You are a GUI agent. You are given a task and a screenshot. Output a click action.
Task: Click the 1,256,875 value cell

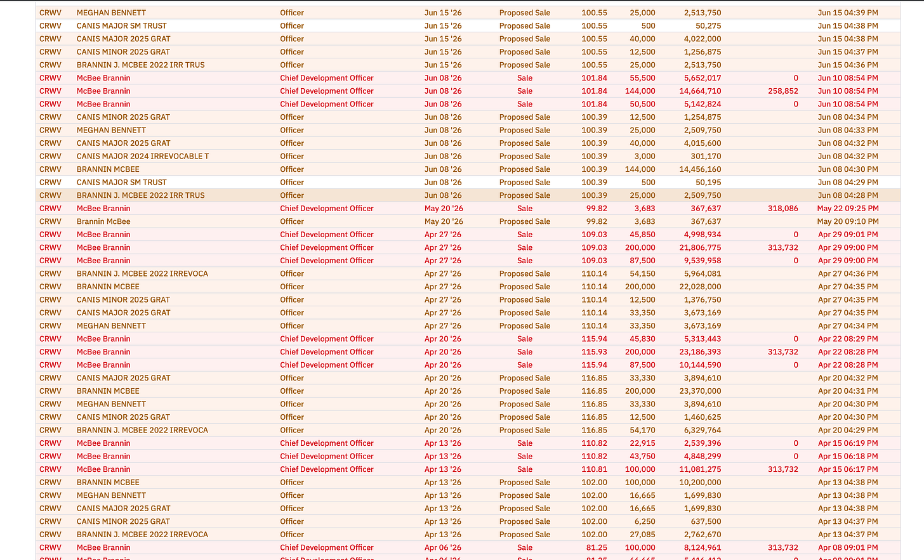click(703, 52)
